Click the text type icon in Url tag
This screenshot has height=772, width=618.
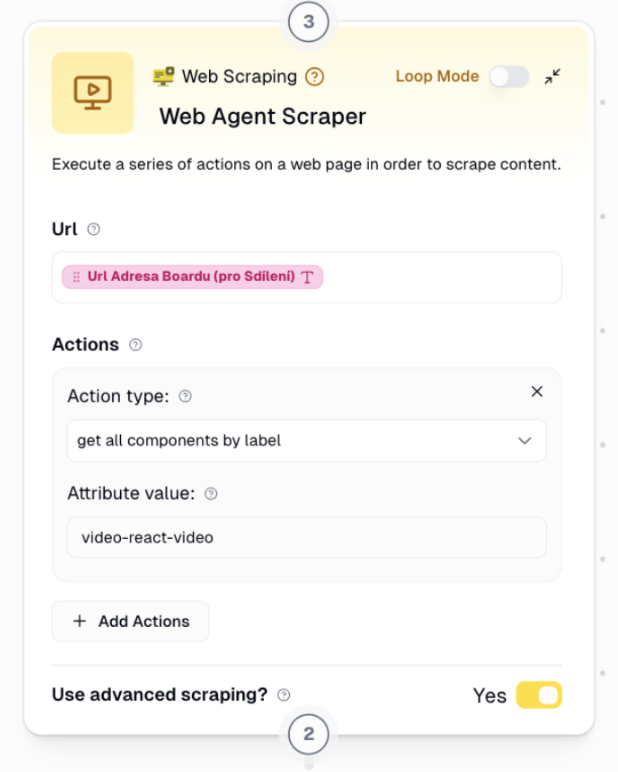[308, 277]
